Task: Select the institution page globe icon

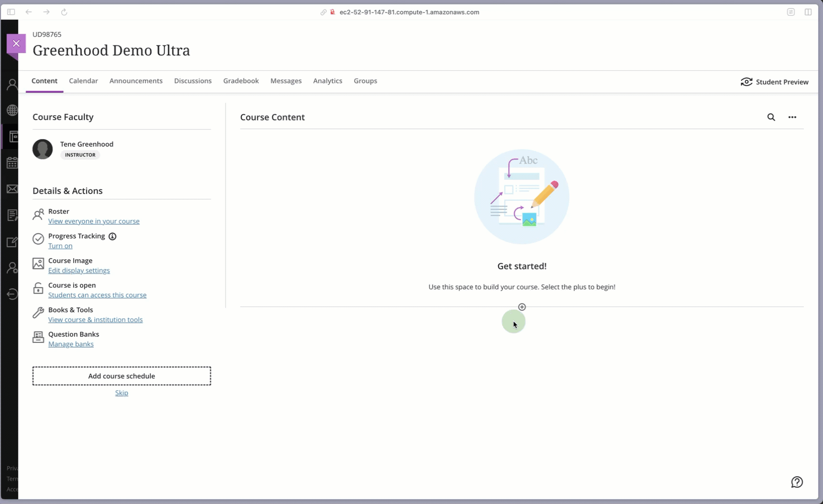Action: pos(12,110)
